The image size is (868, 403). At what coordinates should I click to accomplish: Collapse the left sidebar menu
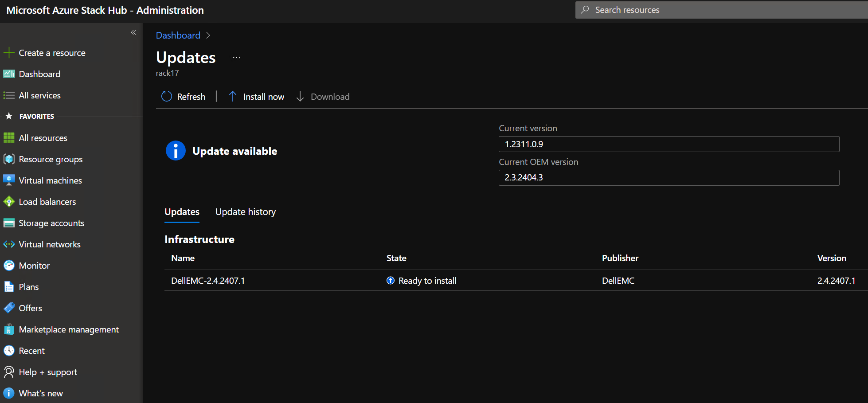click(133, 32)
